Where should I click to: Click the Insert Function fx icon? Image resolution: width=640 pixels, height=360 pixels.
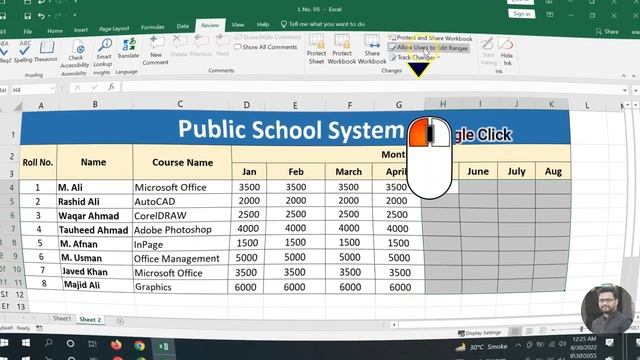click(x=111, y=87)
